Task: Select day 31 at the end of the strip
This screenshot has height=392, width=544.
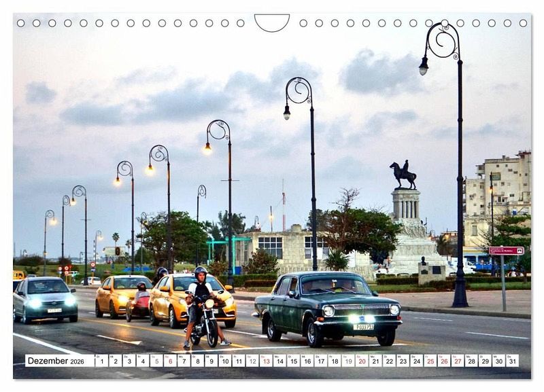Action: coord(511,361)
